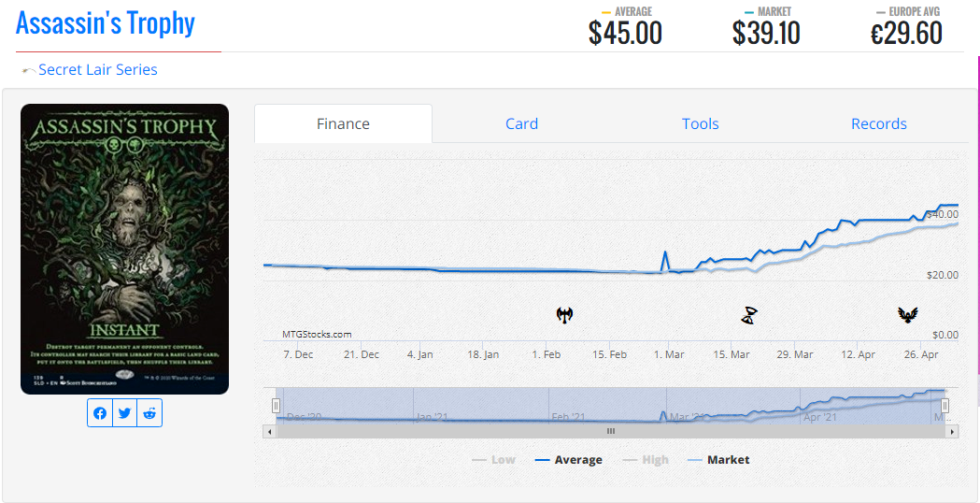Click the left handle of chart range navigator
980x503 pixels.
(276, 405)
